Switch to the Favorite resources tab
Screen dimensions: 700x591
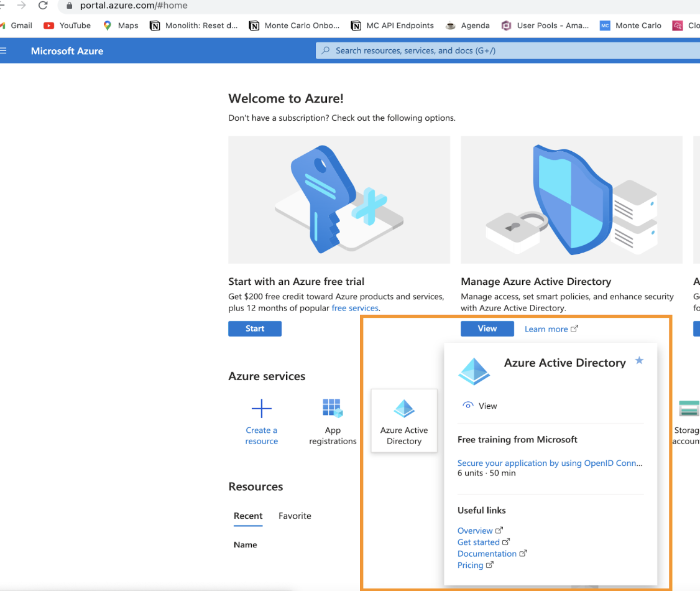[x=295, y=516]
